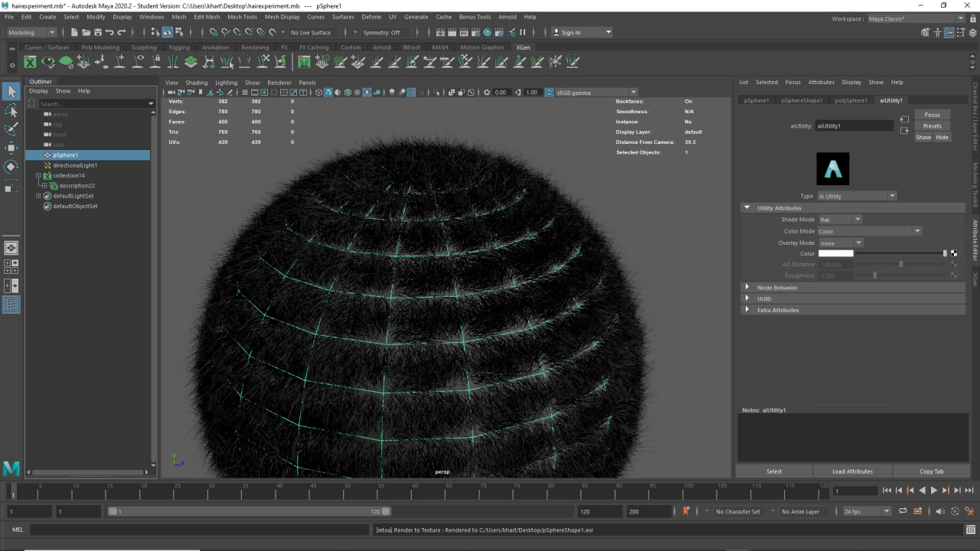This screenshot has width=980, height=551.
Task: Expand collection14 in the Outliner
Action: point(38,175)
